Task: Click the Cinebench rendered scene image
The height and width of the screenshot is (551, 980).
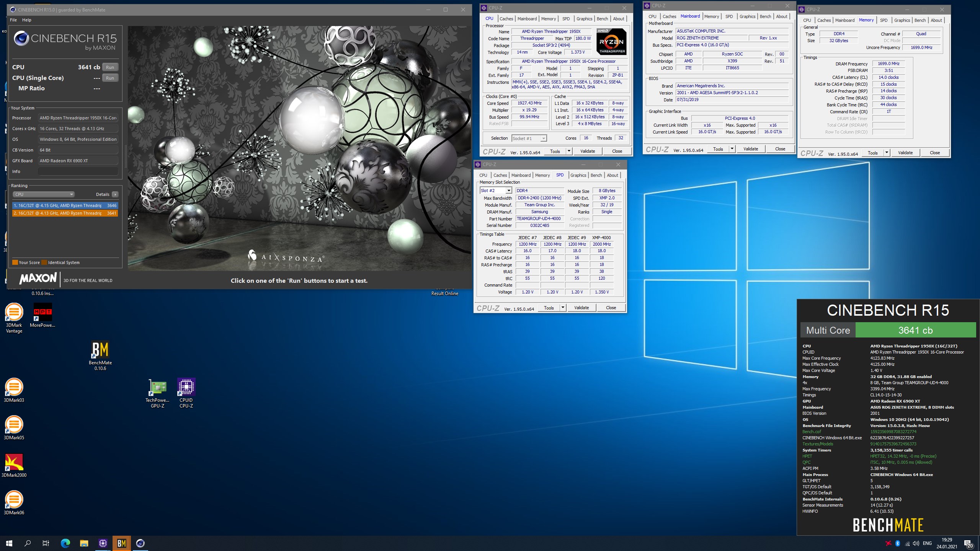Action: tap(299, 148)
